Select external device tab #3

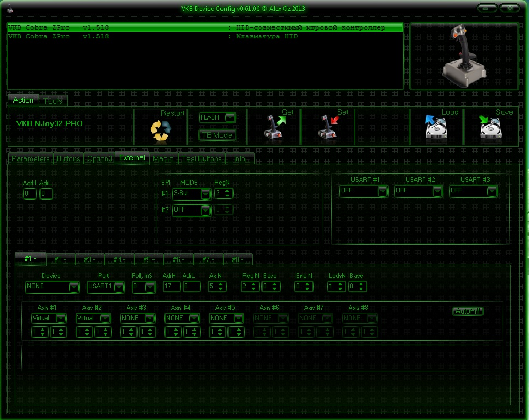coord(90,259)
